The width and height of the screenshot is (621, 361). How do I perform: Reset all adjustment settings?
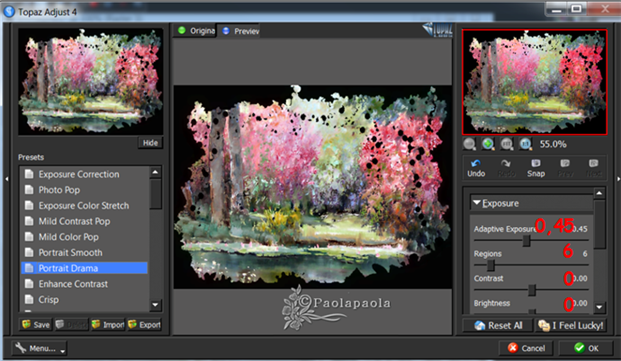(x=498, y=325)
